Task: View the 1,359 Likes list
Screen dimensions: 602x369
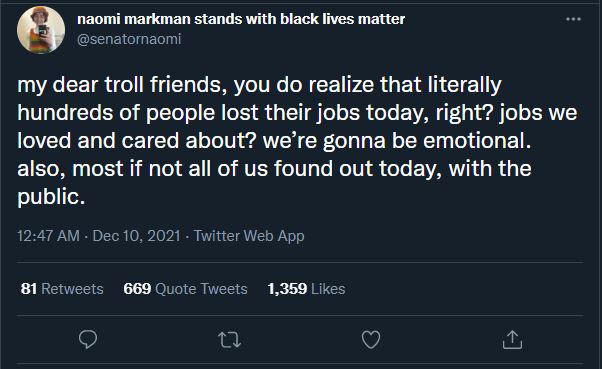Action: 306,289
